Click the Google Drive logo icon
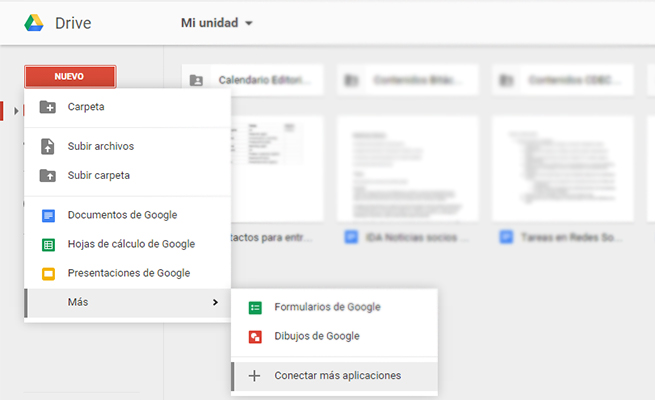Screen dimensions: 655x400 click(x=34, y=23)
